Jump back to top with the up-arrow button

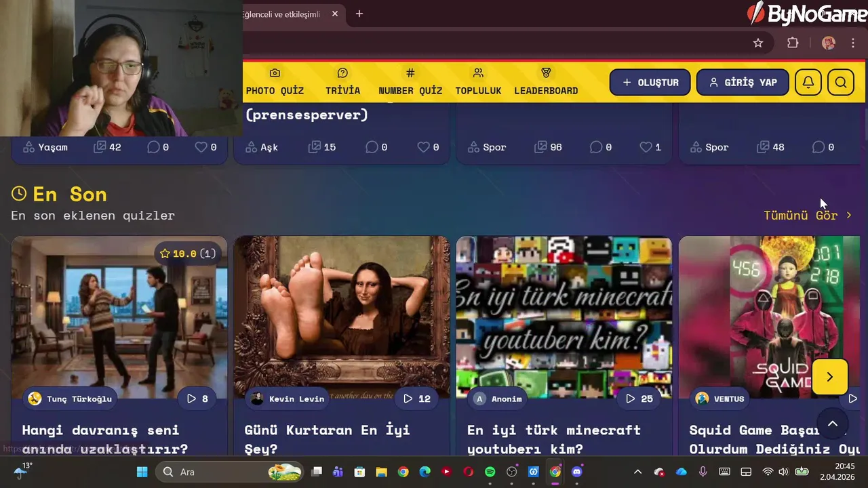[x=833, y=424]
